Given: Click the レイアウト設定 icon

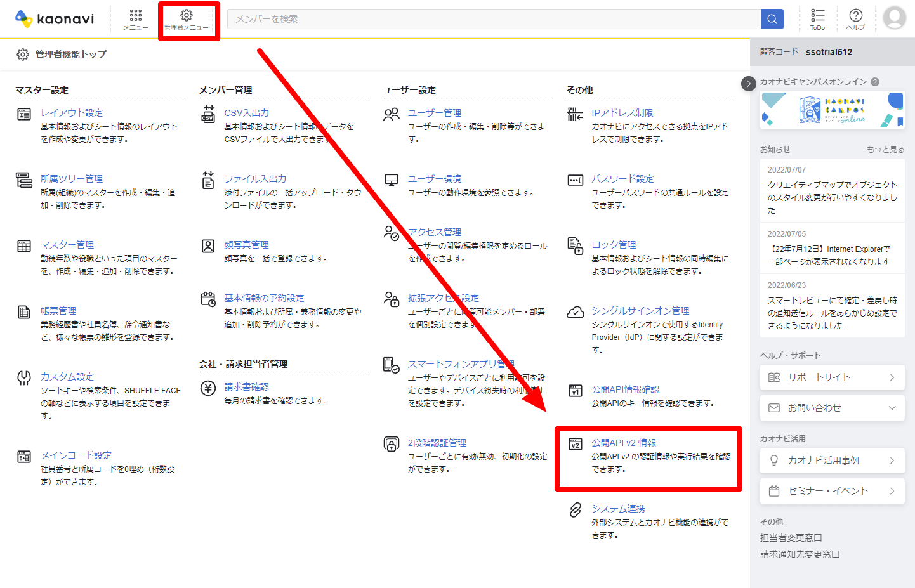Looking at the screenshot, I should [x=24, y=114].
